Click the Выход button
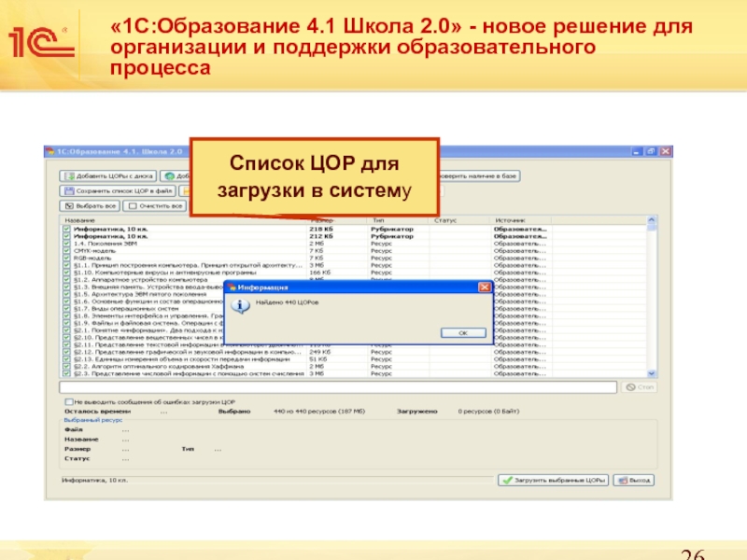The height and width of the screenshot is (560, 747). tap(634, 480)
